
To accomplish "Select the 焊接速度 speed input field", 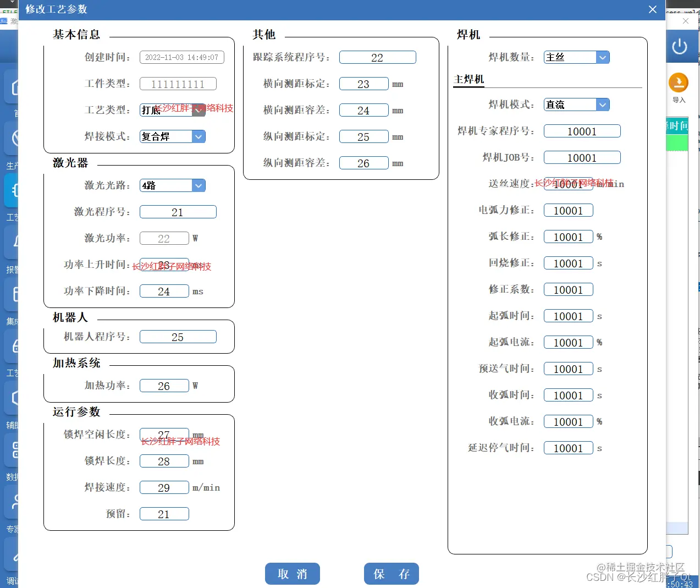I will click(164, 487).
